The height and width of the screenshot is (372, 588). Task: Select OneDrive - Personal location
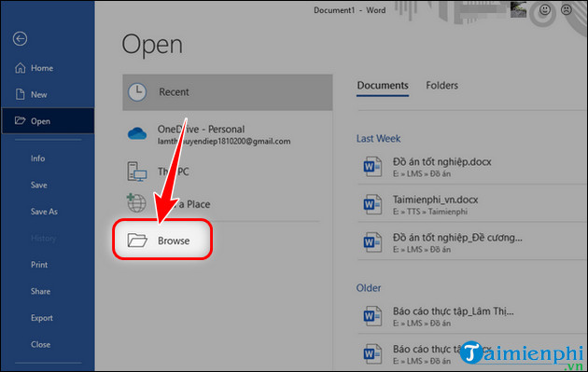pyautogui.click(x=227, y=134)
